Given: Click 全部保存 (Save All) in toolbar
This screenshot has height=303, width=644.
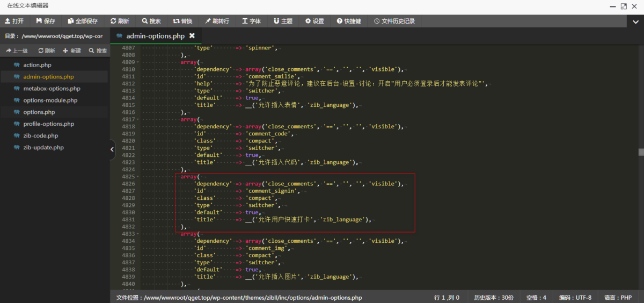Looking at the screenshot, I should [71, 21].
